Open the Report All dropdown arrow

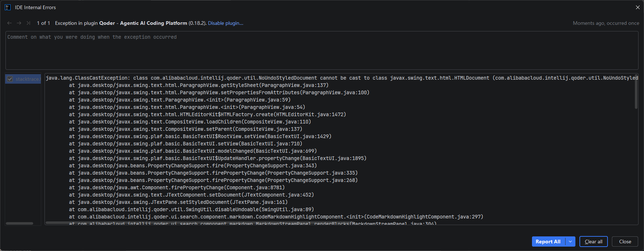tap(570, 242)
